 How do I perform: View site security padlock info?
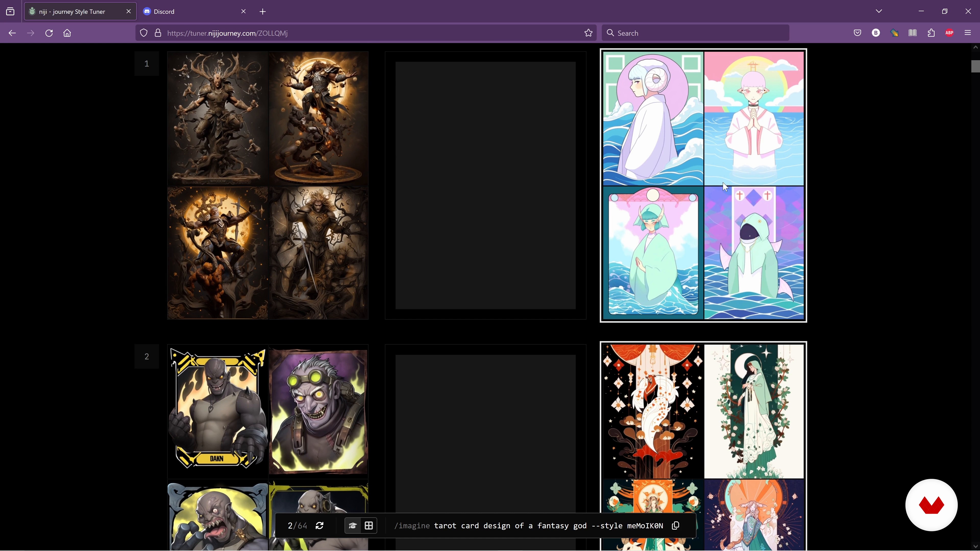pyautogui.click(x=158, y=33)
